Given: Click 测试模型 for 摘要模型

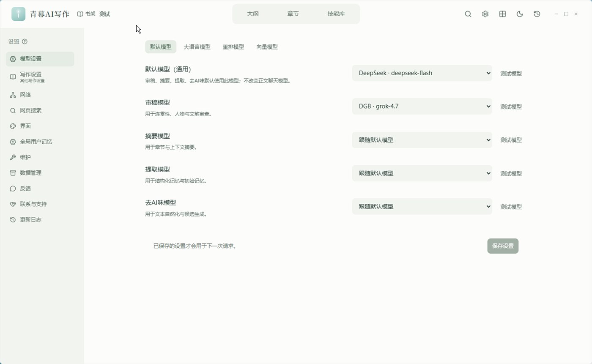Looking at the screenshot, I should (511, 140).
